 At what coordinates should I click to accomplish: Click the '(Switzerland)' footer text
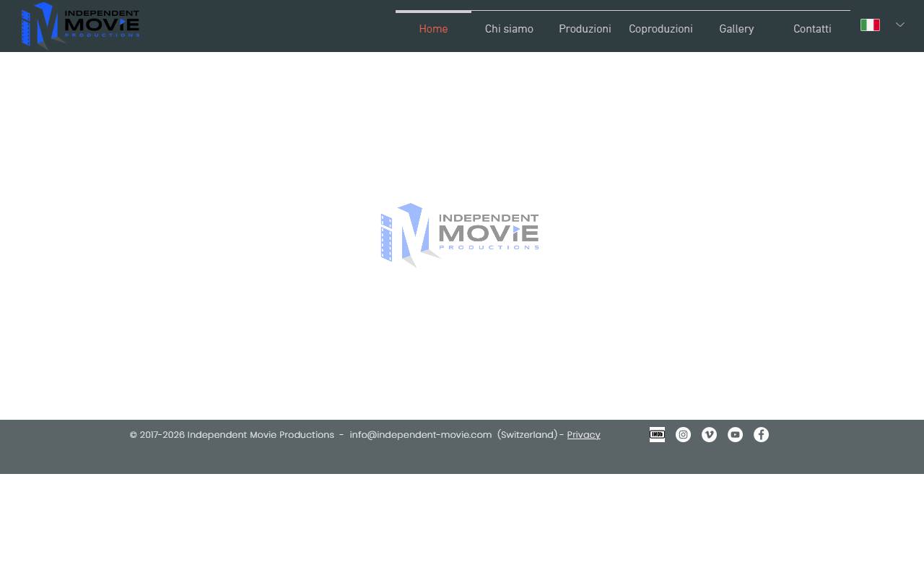pos(527,435)
